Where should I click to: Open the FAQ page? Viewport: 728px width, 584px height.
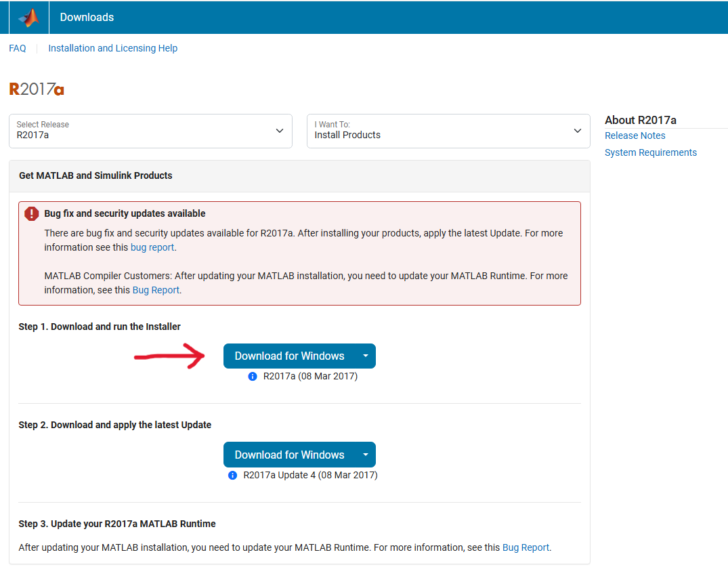click(18, 48)
